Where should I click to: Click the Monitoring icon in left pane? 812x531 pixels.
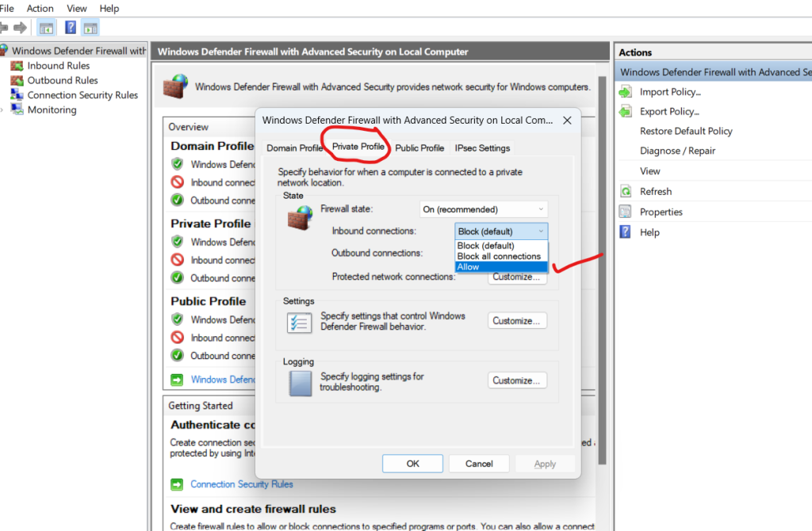coord(17,110)
